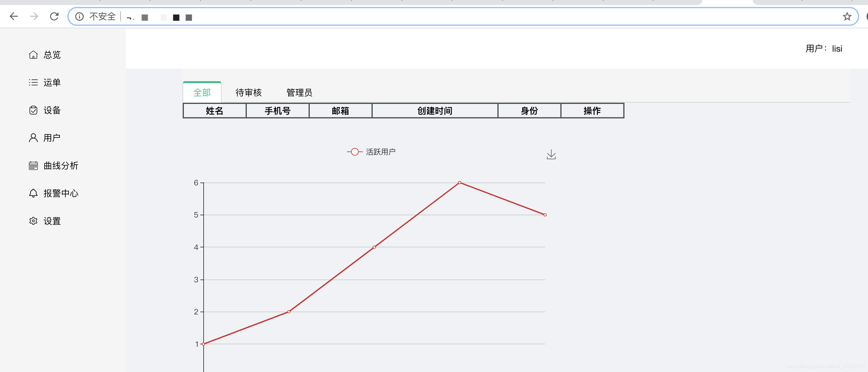Switch to the 待审核 tab
Image resolution: width=868 pixels, height=372 pixels.
tap(249, 92)
